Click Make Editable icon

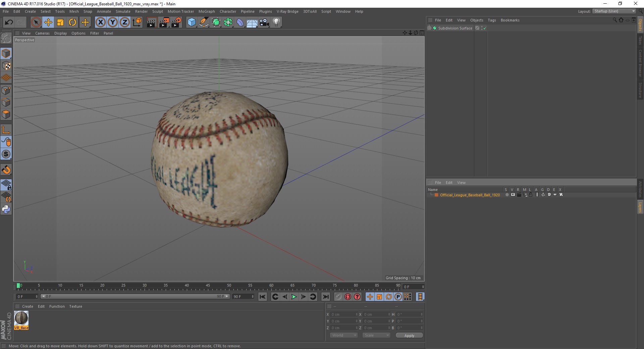(6, 38)
